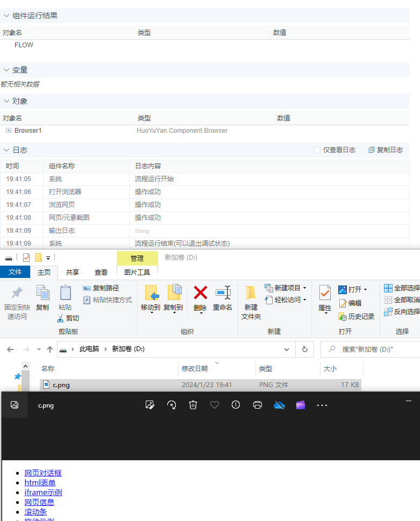Click the quick access new folder icon
The width and height of the screenshot is (420, 521).
[x=39, y=258]
